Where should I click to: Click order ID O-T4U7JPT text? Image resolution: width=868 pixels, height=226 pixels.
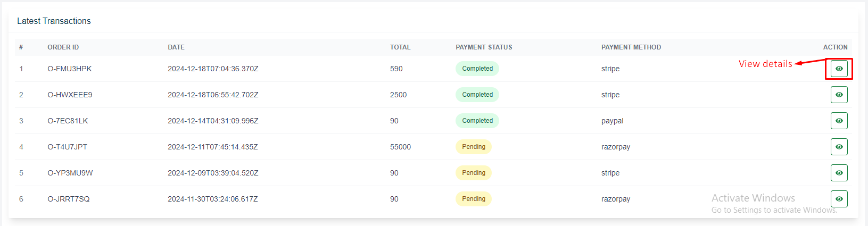click(x=67, y=147)
